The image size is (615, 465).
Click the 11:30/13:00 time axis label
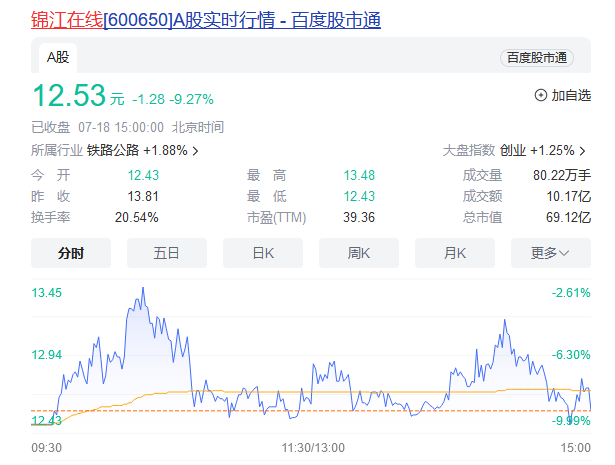click(313, 447)
